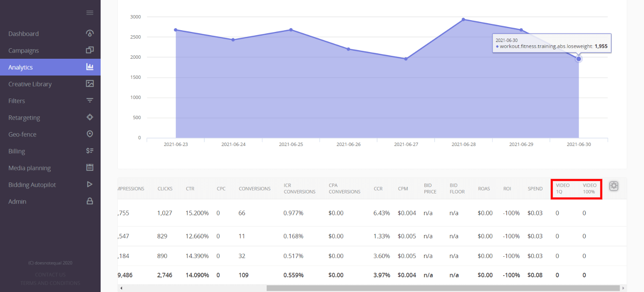Click the Analytics bar chart icon
The image size is (644, 292).
click(x=90, y=67)
